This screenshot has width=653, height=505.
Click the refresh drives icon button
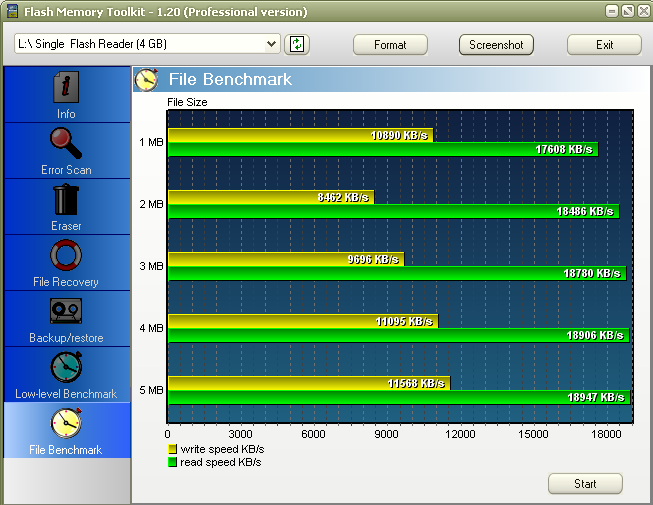click(x=297, y=44)
